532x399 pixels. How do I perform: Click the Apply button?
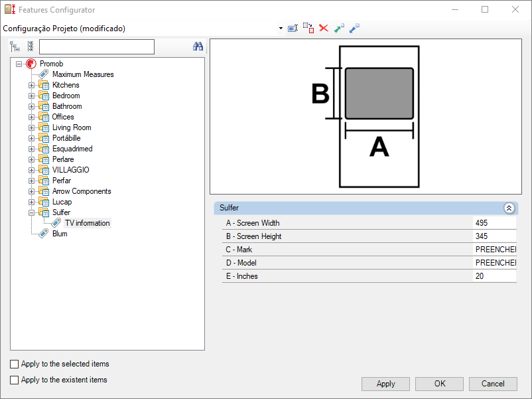385,384
